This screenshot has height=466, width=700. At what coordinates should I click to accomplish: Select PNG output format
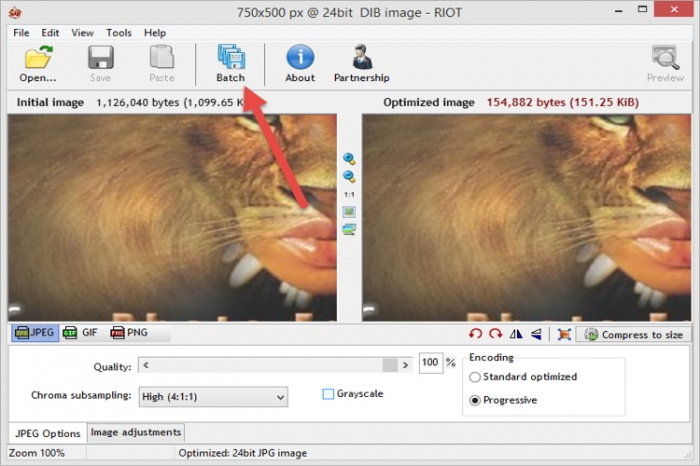(x=129, y=333)
